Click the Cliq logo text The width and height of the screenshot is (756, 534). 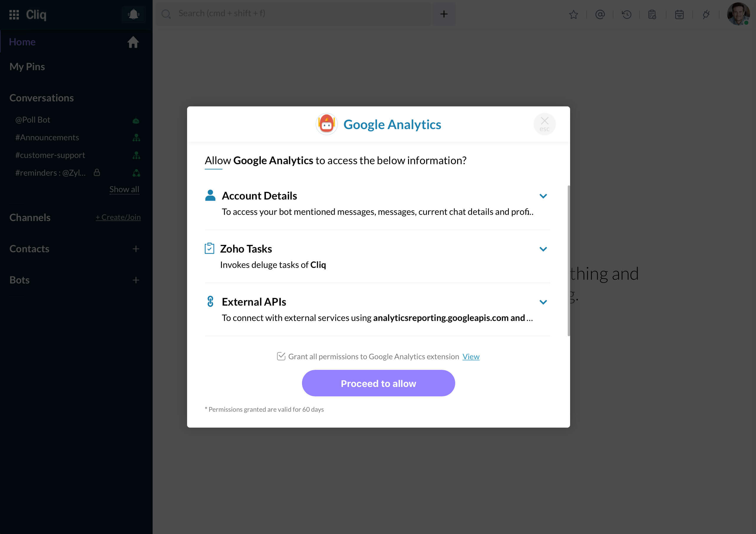(36, 15)
